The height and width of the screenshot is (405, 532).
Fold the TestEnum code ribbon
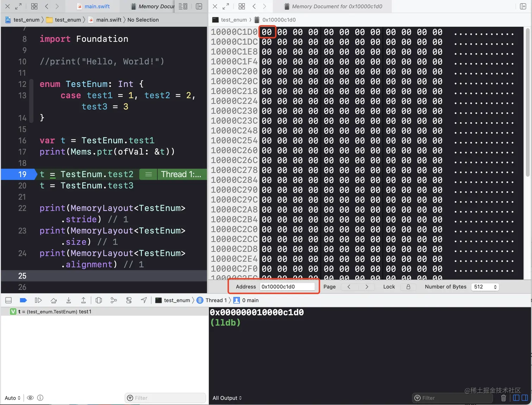click(31, 101)
